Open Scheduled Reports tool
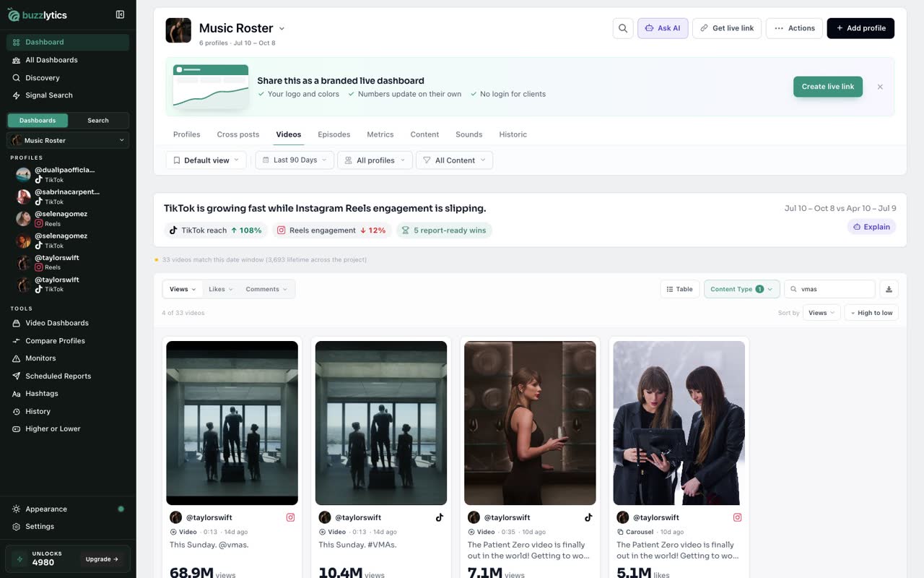The image size is (924, 578). click(68, 376)
